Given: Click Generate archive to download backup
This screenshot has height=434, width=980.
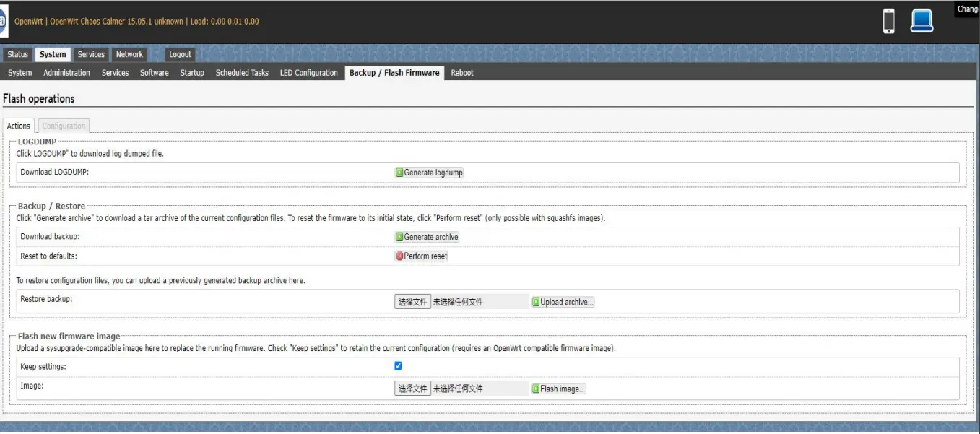Looking at the screenshot, I should click(427, 237).
